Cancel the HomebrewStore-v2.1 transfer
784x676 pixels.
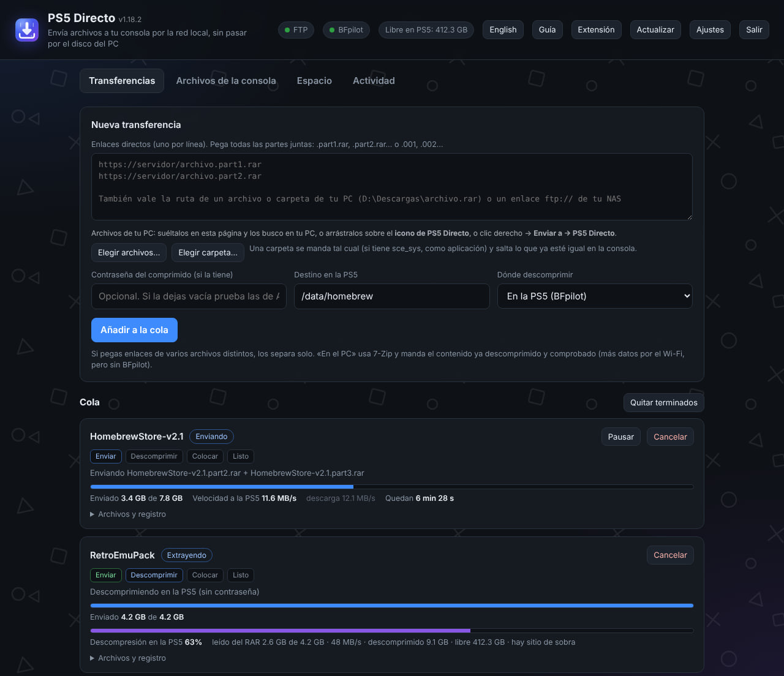670,437
